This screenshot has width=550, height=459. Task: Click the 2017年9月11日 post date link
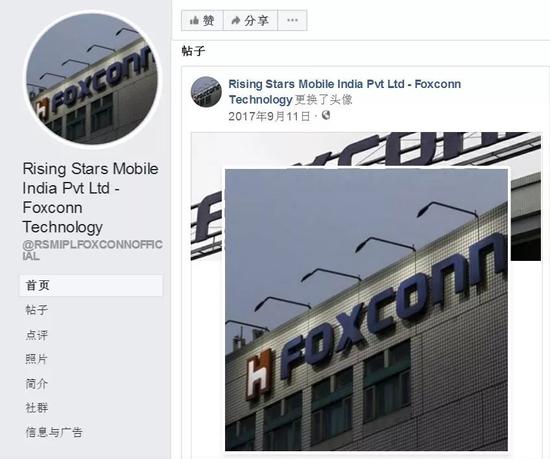click(x=269, y=116)
